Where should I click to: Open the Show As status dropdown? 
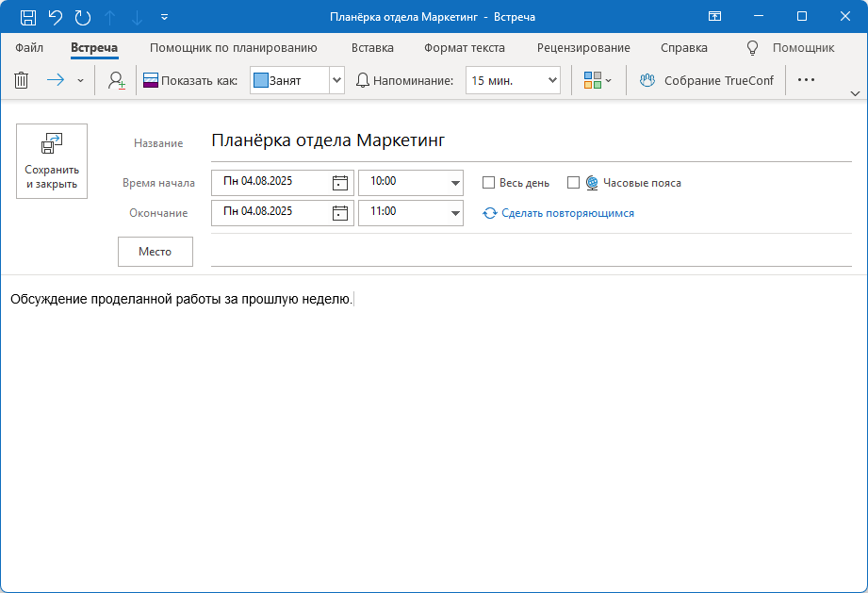point(336,80)
